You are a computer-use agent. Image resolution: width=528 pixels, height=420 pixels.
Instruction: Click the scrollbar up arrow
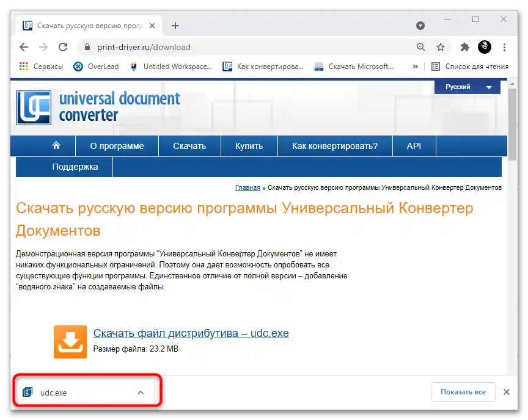512,84
